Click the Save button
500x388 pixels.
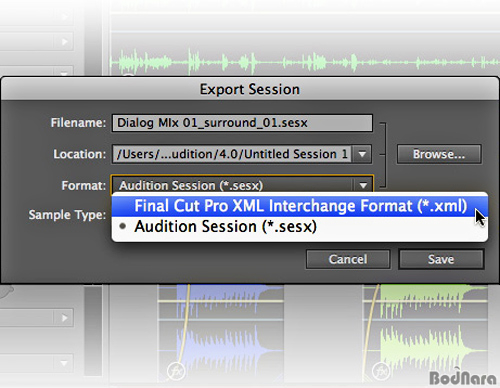[x=441, y=259]
